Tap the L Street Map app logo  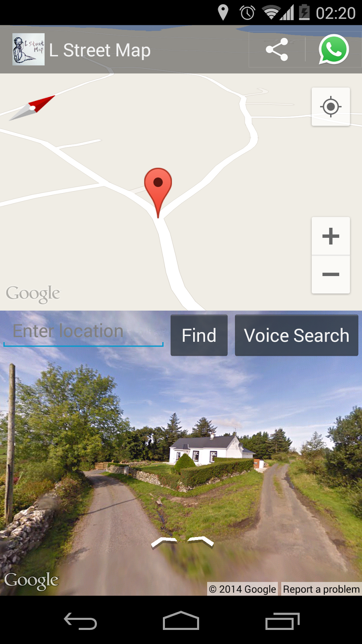click(x=29, y=50)
